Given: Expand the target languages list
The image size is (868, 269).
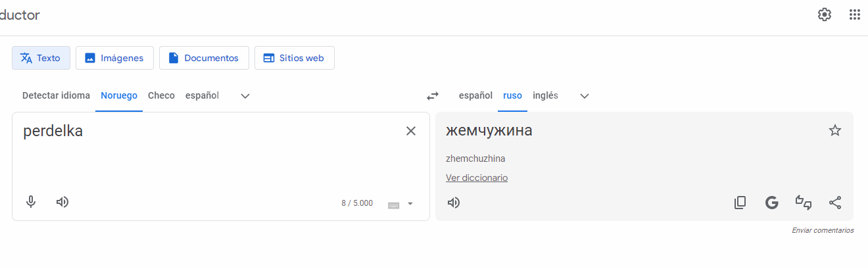Looking at the screenshot, I should tap(585, 96).
